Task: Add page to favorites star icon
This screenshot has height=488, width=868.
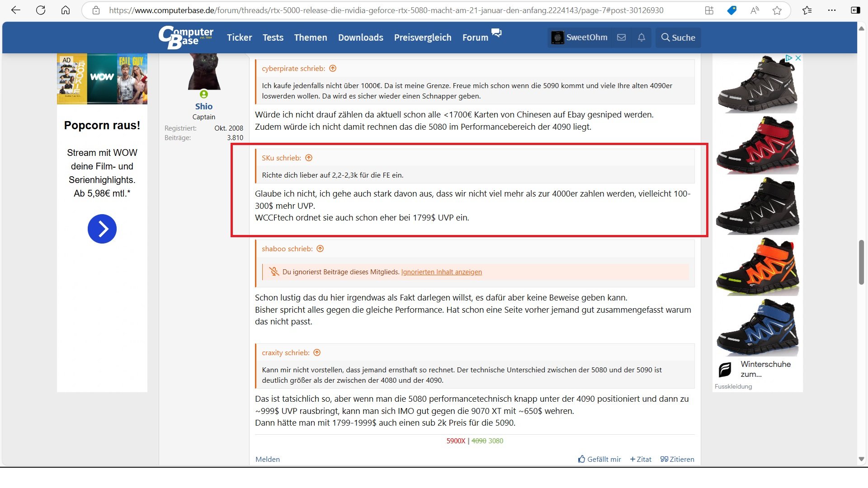Action: coord(777,10)
